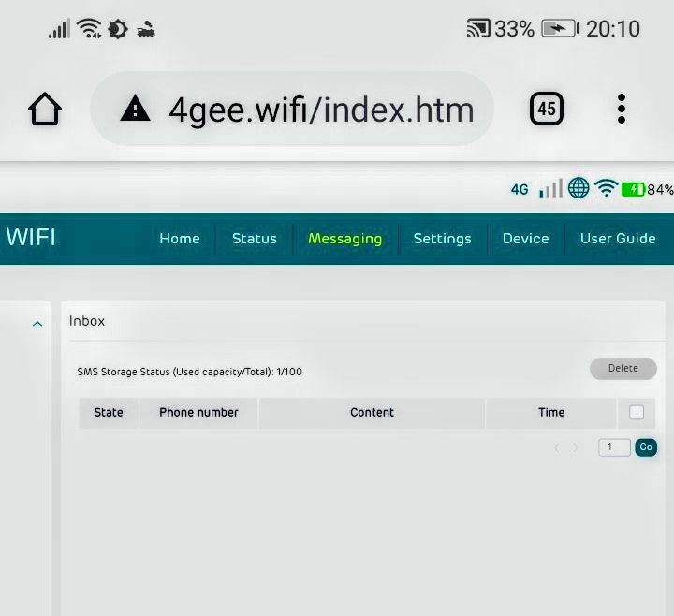Go to next page arrow
674x616 pixels.
(x=576, y=447)
